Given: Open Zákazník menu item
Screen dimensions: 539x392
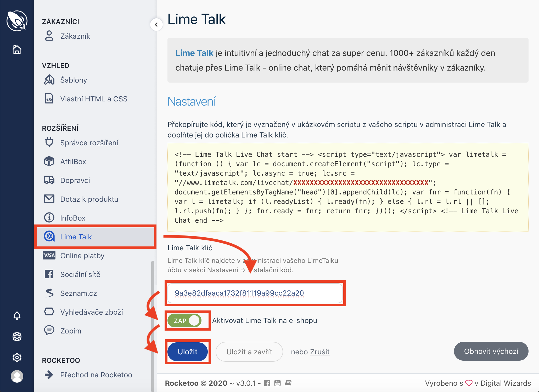Looking at the screenshot, I should pyautogui.click(x=75, y=36).
